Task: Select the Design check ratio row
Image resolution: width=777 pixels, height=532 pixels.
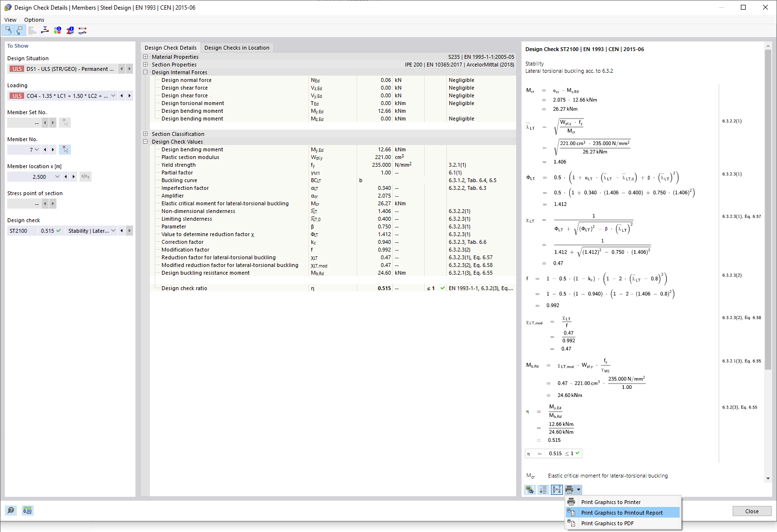Action: 333,288
